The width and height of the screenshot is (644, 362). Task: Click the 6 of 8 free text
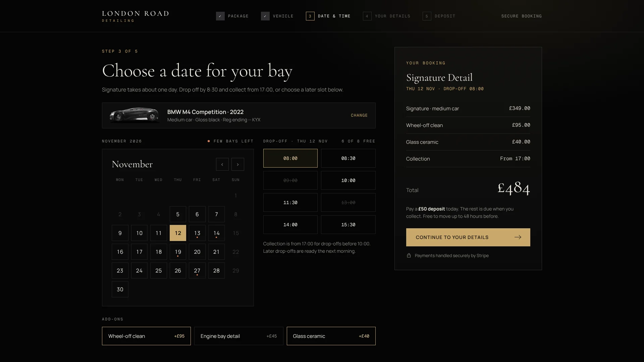(359, 141)
